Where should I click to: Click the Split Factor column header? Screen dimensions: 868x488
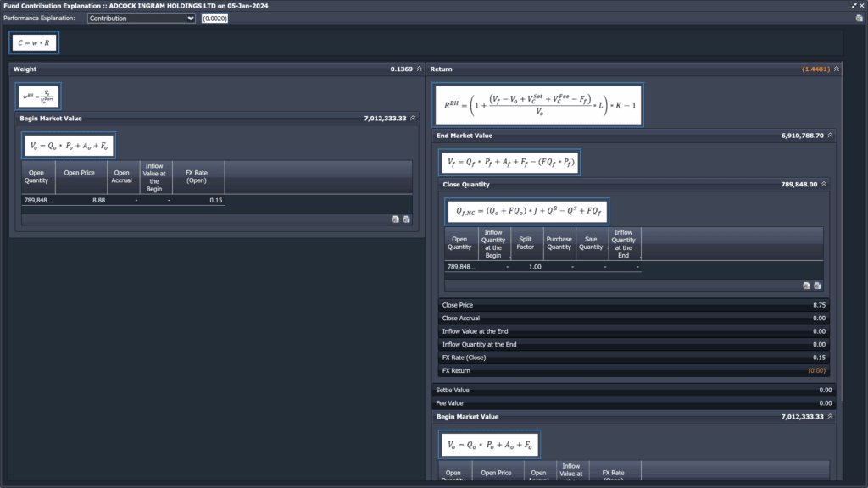tap(526, 243)
